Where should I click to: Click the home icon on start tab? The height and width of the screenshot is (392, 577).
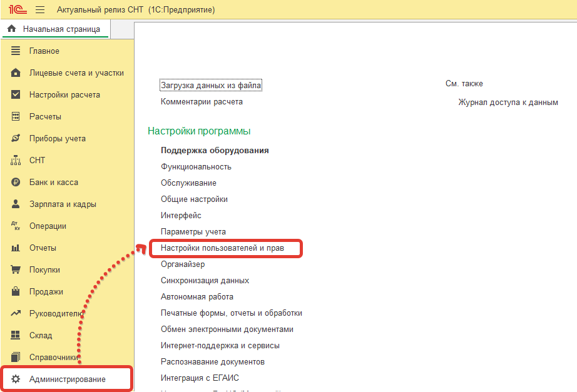[11, 29]
